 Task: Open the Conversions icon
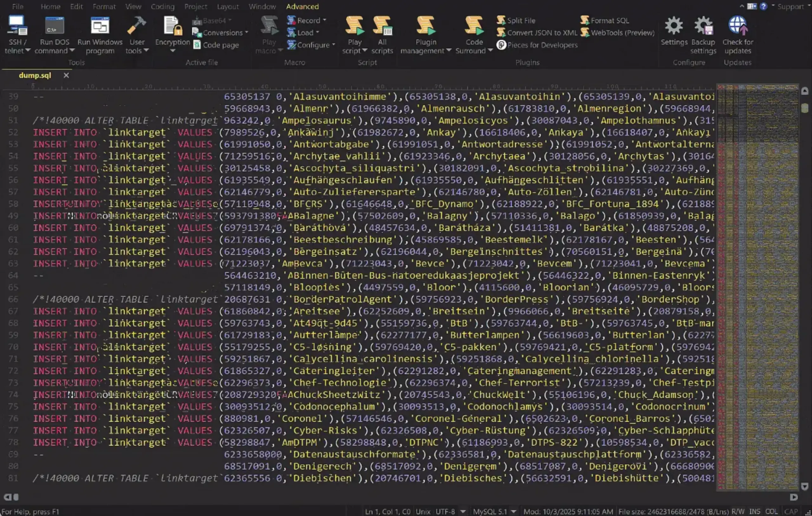196,32
